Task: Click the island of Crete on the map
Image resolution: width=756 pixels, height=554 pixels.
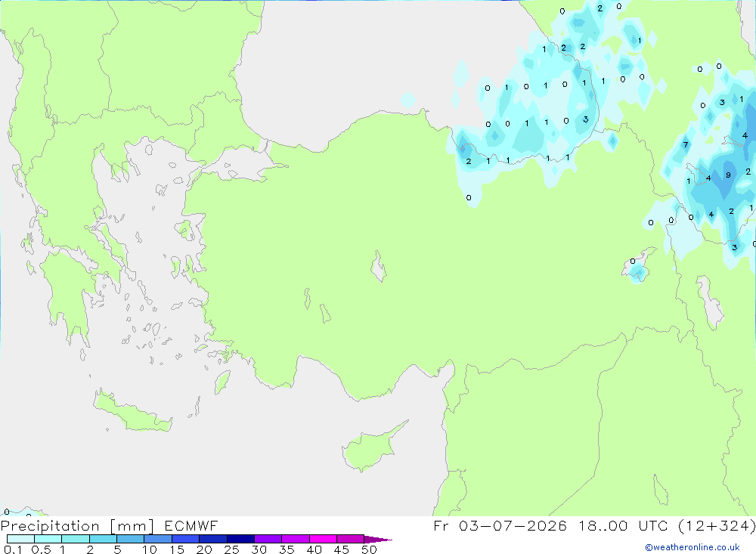Action: (132, 412)
